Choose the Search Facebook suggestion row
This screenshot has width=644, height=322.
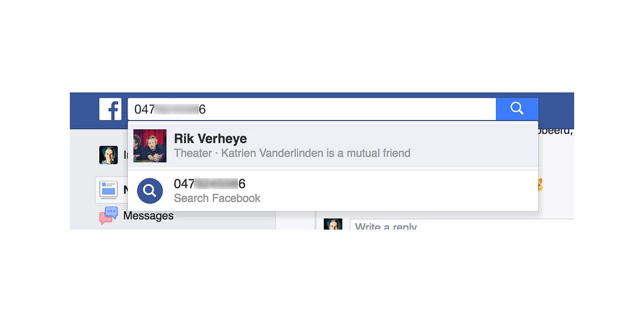click(x=333, y=191)
